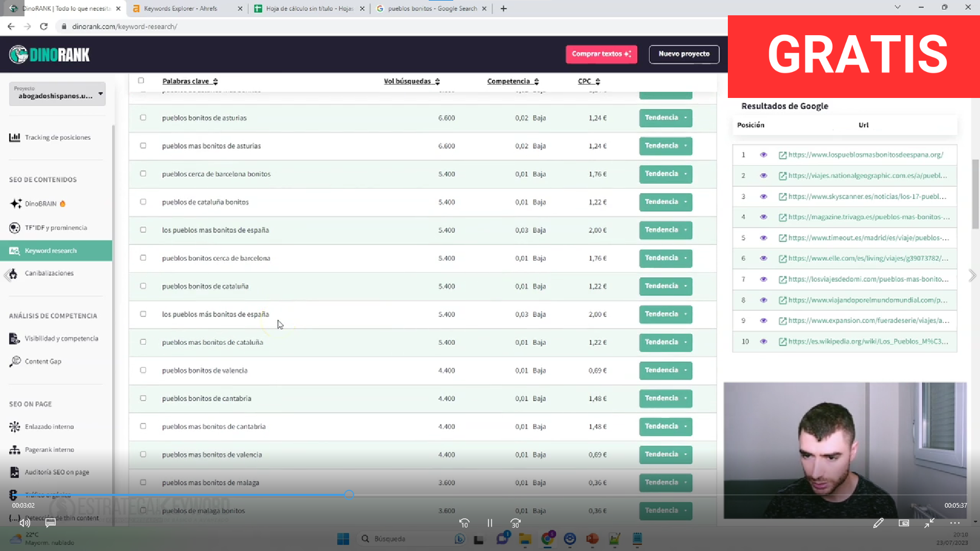Check row pueblos bonitos de valencia
This screenshot has height=551, width=980.
[143, 370]
